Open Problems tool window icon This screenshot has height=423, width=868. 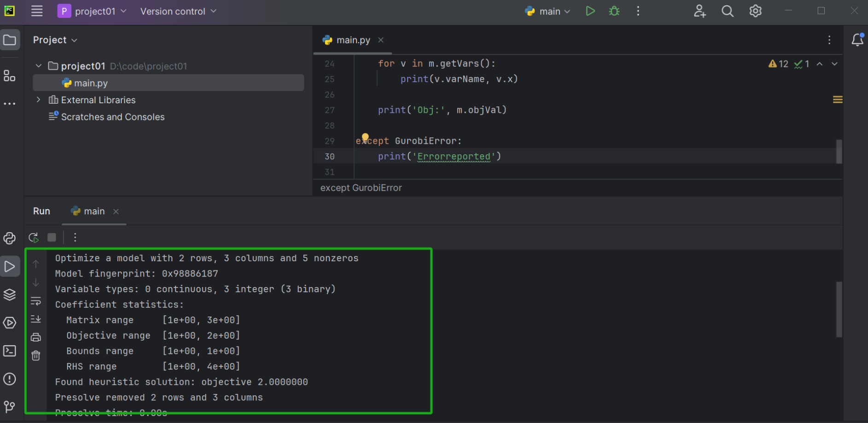tap(10, 379)
